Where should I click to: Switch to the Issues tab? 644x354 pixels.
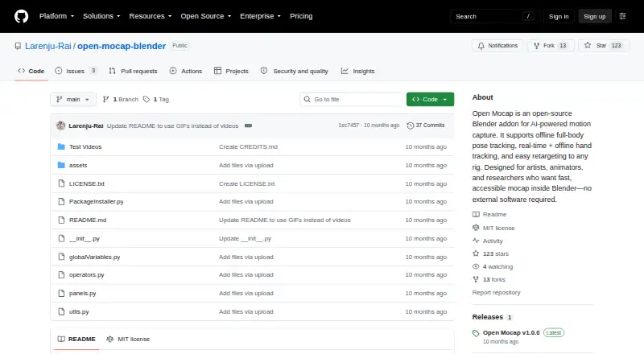pyautogui.click(x=76, y=71)
